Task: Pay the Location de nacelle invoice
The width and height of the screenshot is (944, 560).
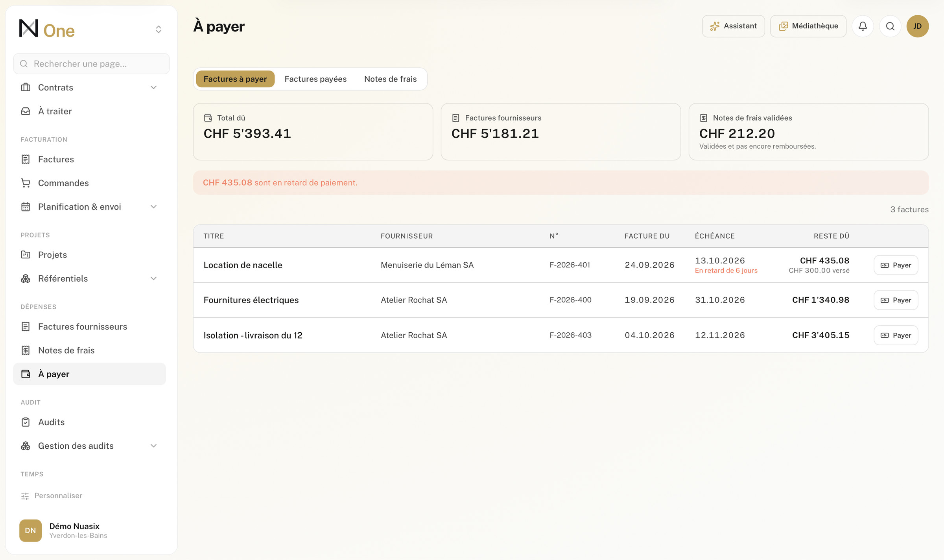Action: click(896, 265)
